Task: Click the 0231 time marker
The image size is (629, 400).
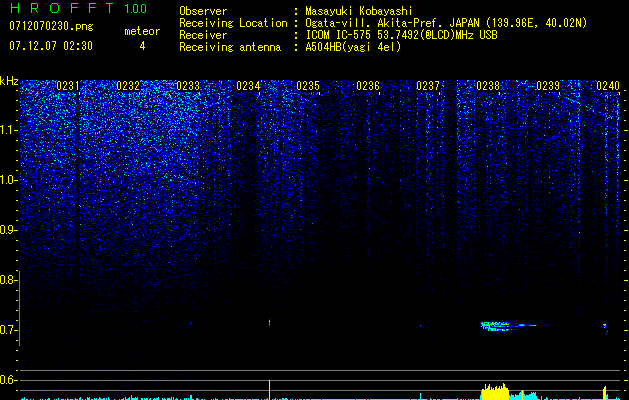Action: (x=68, y=85)
